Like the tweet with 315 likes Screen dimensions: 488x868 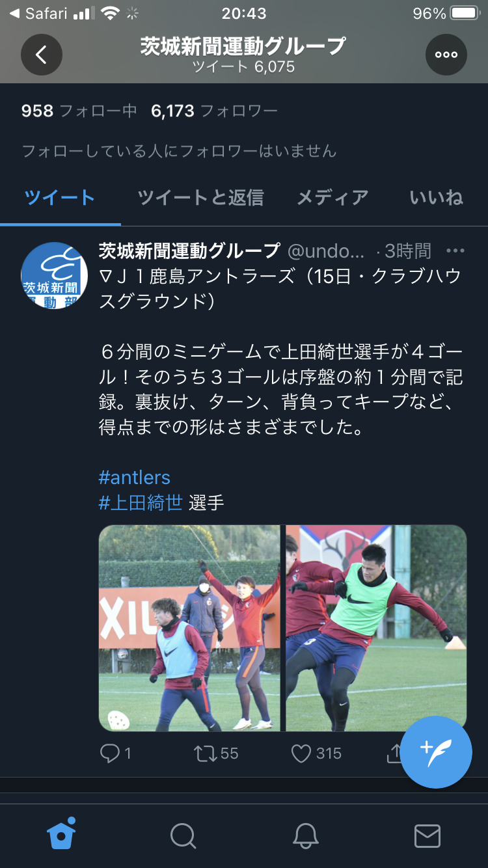pos(301,753)
